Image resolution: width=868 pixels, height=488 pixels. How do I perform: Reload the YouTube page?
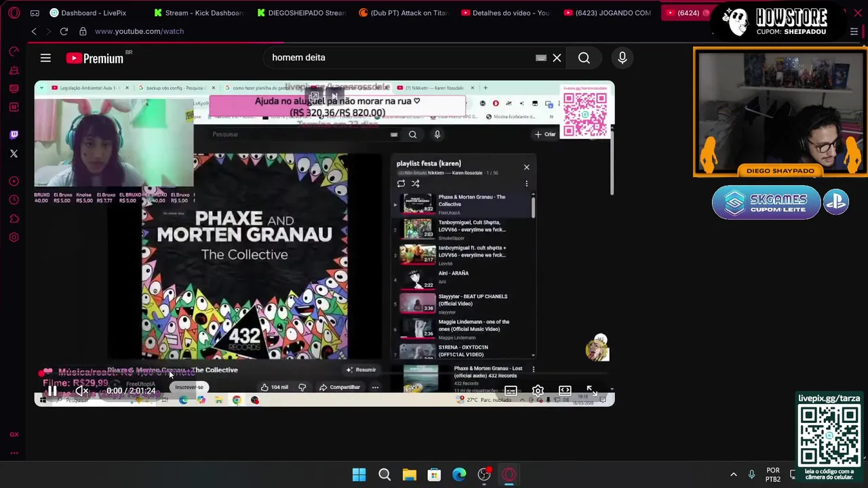(x=64, y=31)
